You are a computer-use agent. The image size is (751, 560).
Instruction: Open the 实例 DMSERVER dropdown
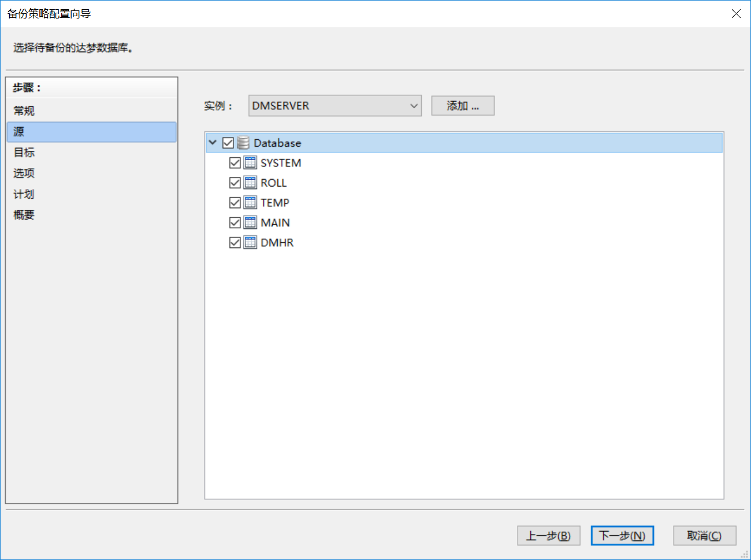pyautogui.click(x=335, y=106)
